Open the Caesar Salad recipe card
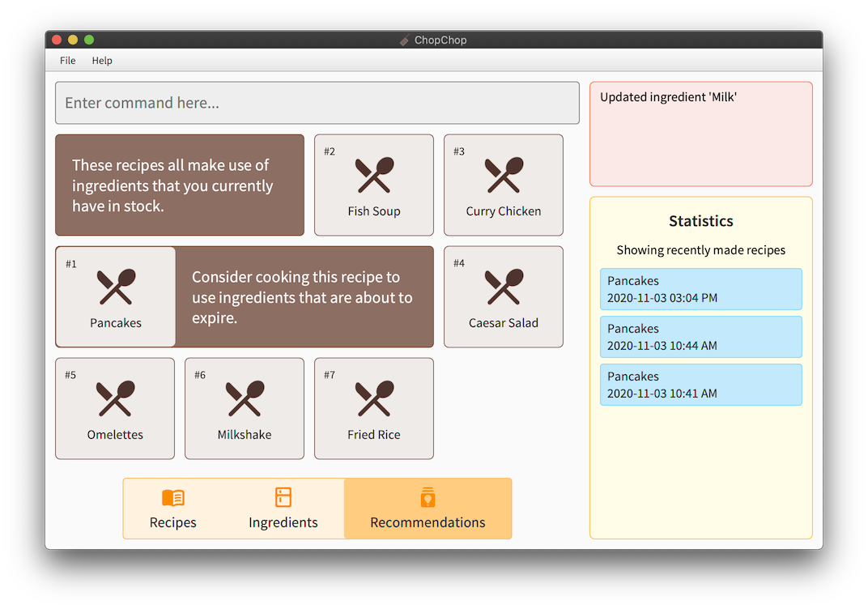The height and width of the screenshot is (609, 868). pyautogui.click(x=504, y=296)
